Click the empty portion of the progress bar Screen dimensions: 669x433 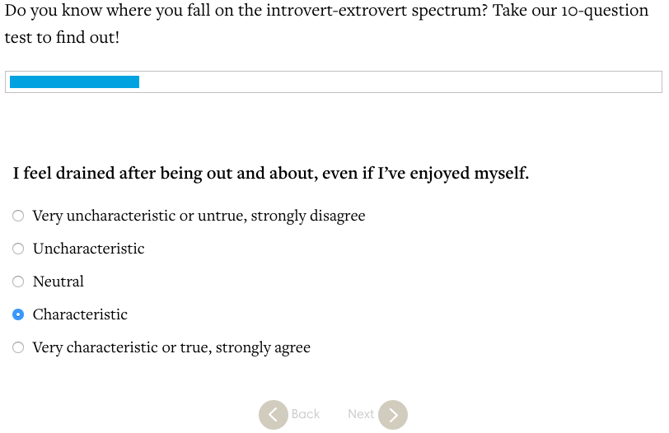[x=400, y=82]
